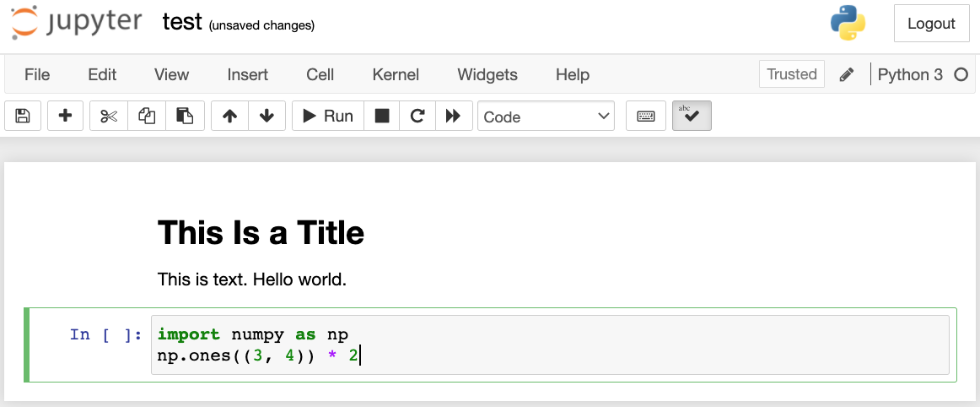Open the command palette keyboard icon
This screenshot has width=980, height=407.
click(646, 117)
